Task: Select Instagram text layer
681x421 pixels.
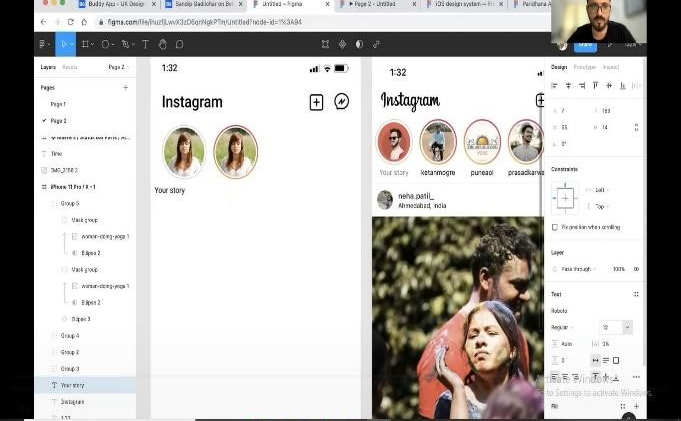Action: 85,402
